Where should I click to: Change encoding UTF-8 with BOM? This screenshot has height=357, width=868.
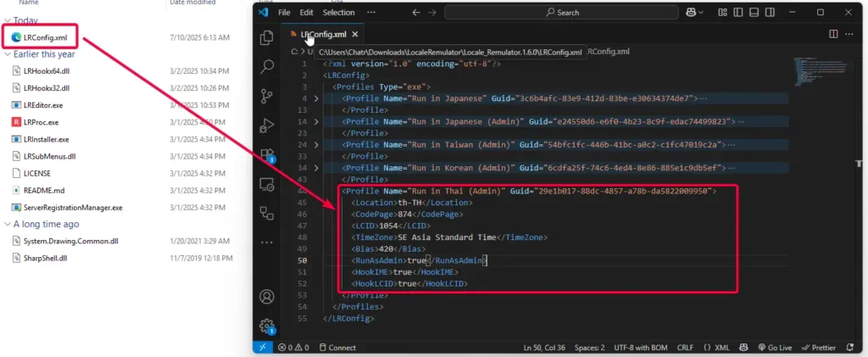click(641, 348)
